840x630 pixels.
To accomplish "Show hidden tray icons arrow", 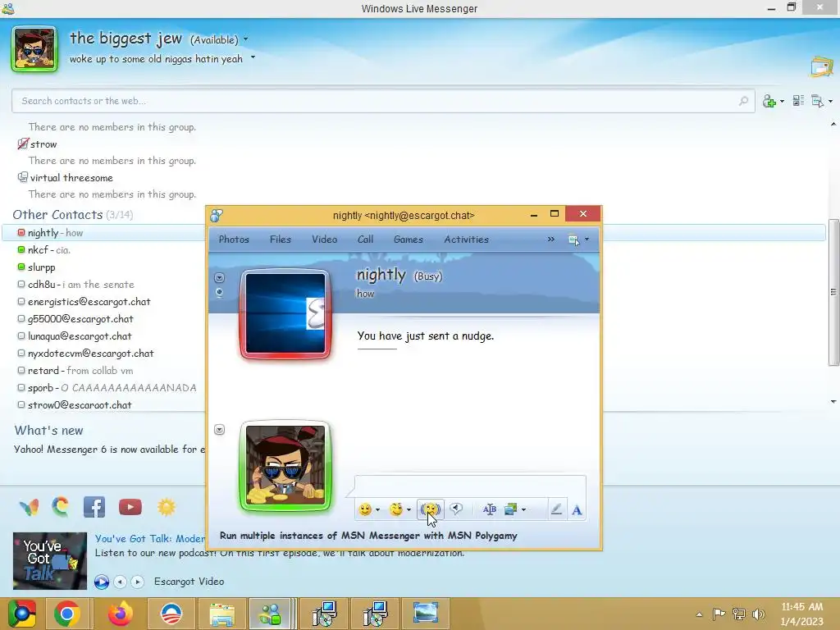I will coord(699,614).
